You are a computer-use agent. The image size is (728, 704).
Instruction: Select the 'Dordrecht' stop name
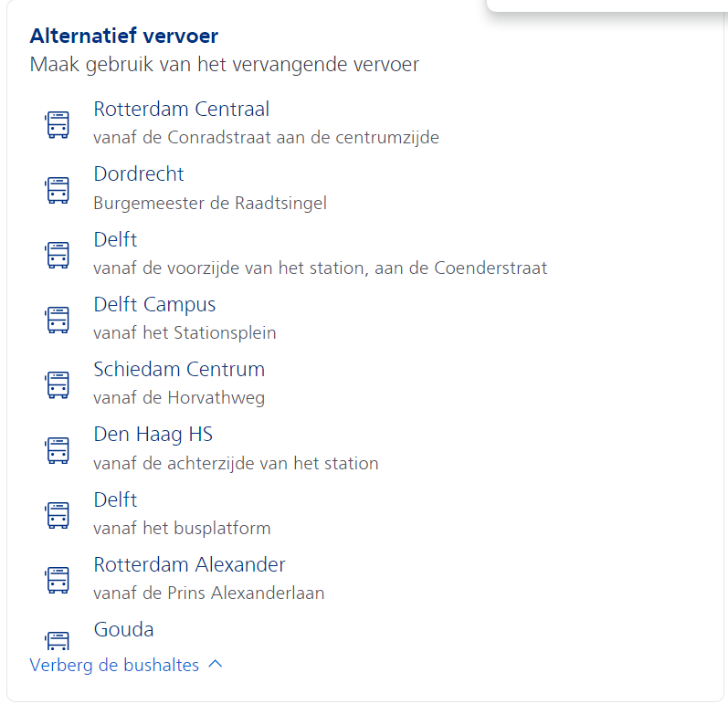click(138, 174)
